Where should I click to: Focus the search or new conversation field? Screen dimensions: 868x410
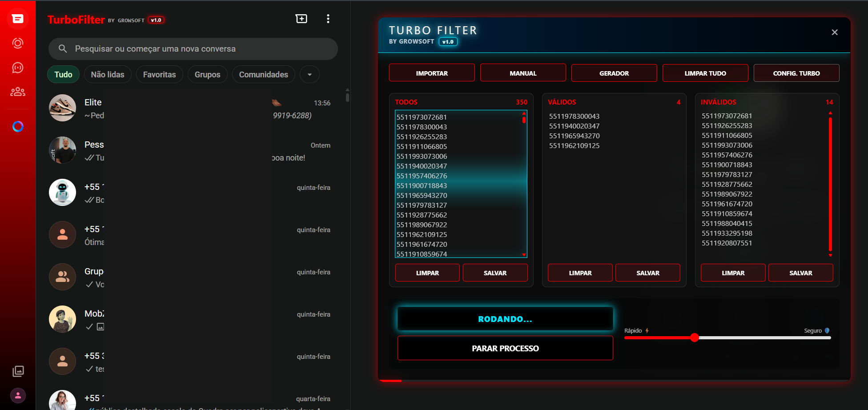point(193,49)
